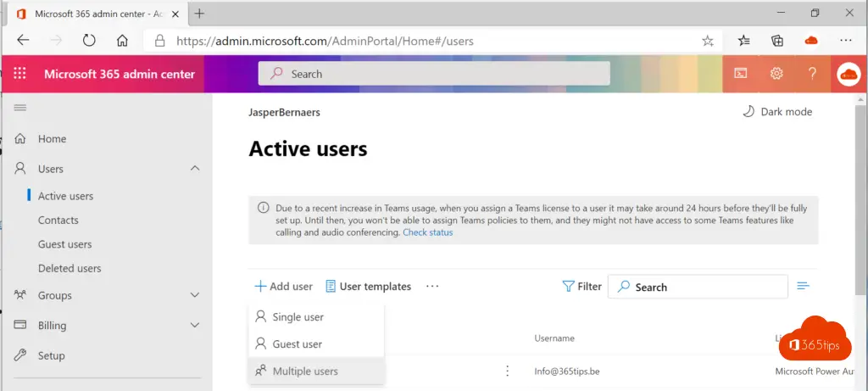Choose columns with the list view icon
The width and height of the screenshot is (868, 391).
803,287
